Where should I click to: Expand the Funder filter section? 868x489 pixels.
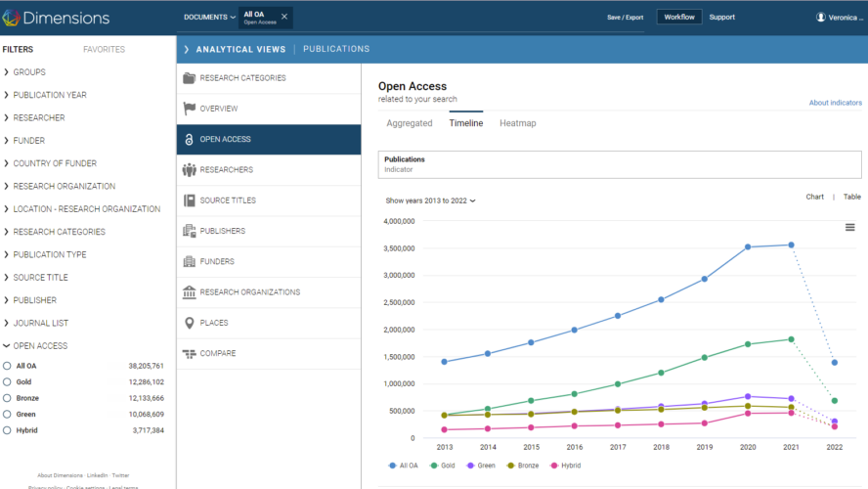pos(28,141)
